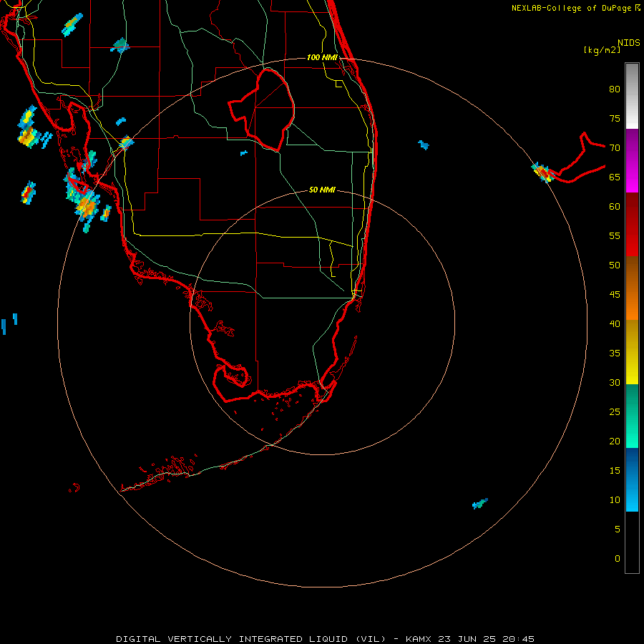Viewport: 644px width, 644px height.
Task: Pick the green band of the legend
Action: 632,416
